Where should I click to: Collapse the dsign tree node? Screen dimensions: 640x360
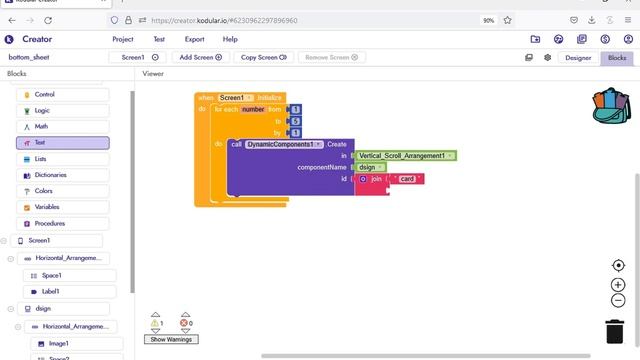tap(11, 309)
